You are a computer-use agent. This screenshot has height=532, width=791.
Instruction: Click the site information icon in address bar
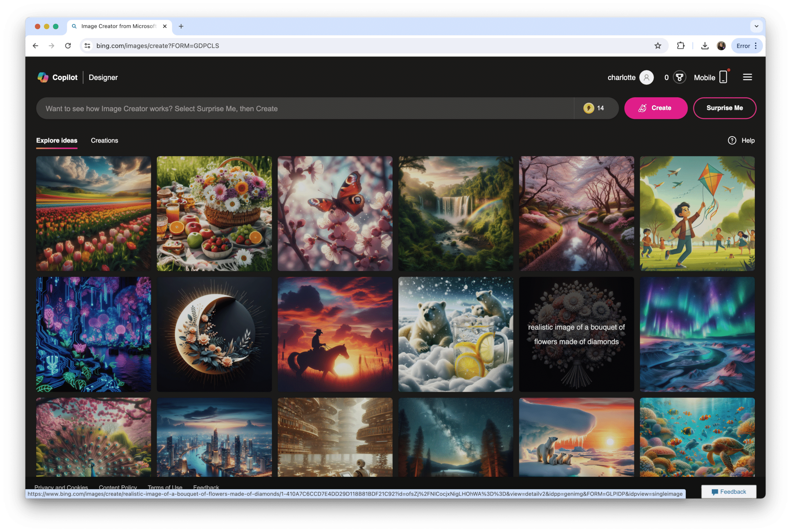point(87,46)
